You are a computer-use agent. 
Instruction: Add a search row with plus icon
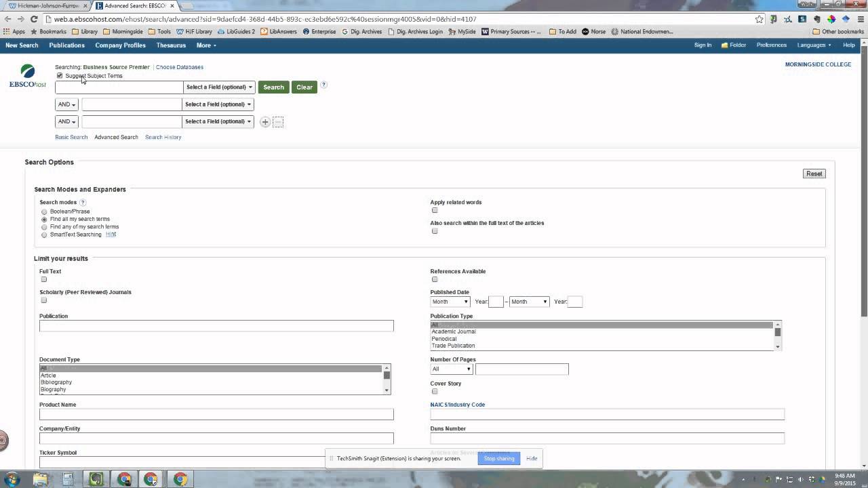pos(265,122)
